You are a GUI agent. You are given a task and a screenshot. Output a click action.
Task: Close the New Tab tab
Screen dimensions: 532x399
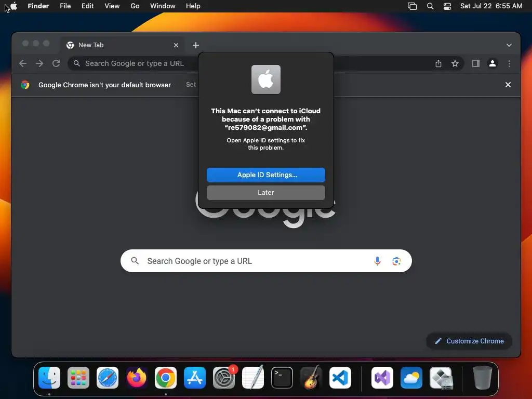click(176, 45)
